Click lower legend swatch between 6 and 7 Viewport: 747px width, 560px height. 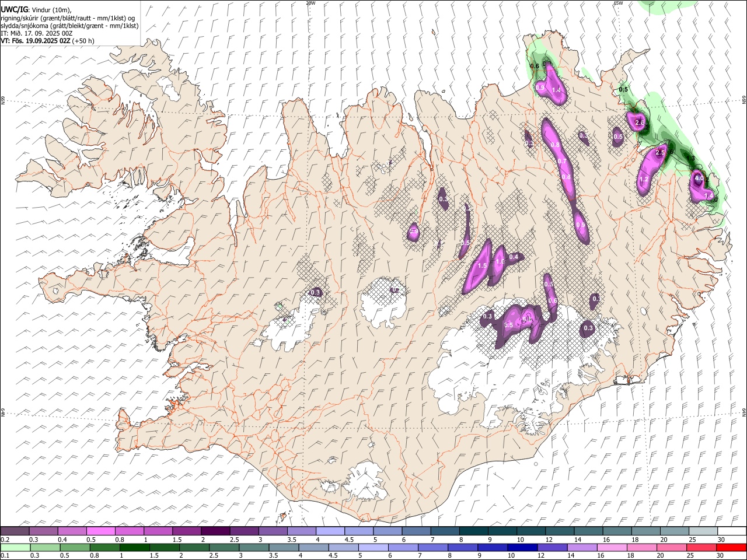pyautogui.click(x=403, y=547)
